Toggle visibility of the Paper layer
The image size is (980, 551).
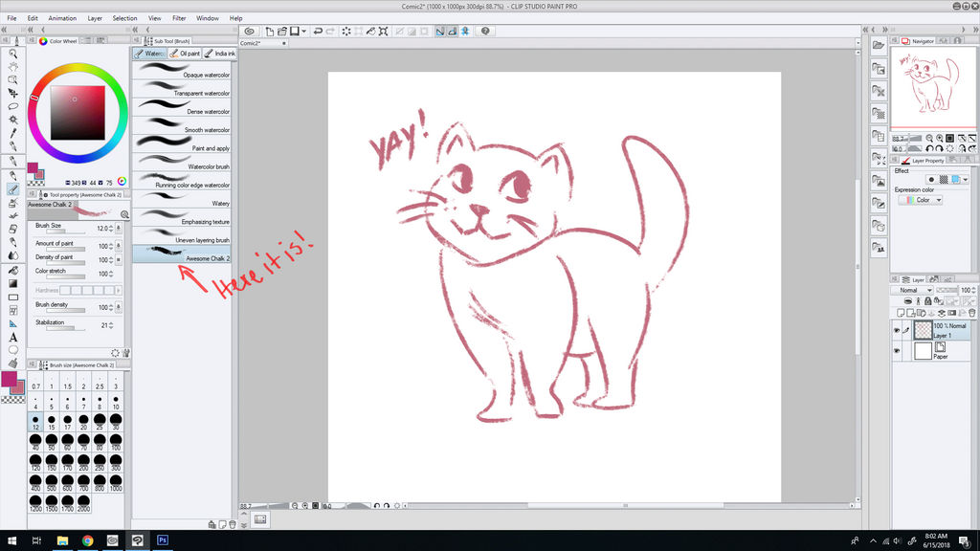click(897, 352)
